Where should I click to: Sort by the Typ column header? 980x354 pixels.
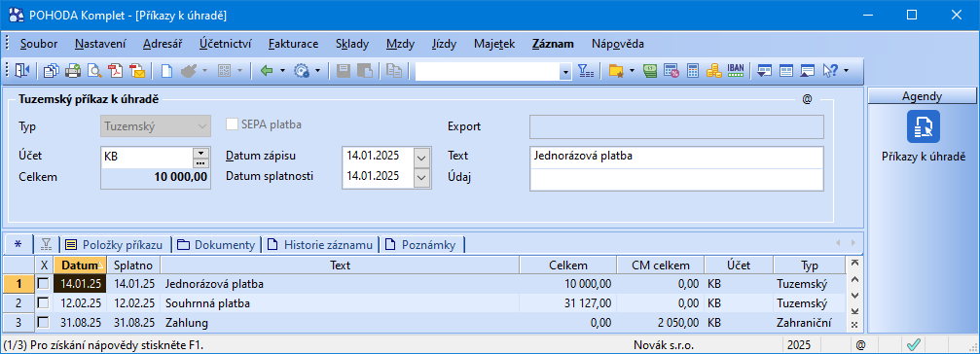pyautogui.click(x=810, y=265)
